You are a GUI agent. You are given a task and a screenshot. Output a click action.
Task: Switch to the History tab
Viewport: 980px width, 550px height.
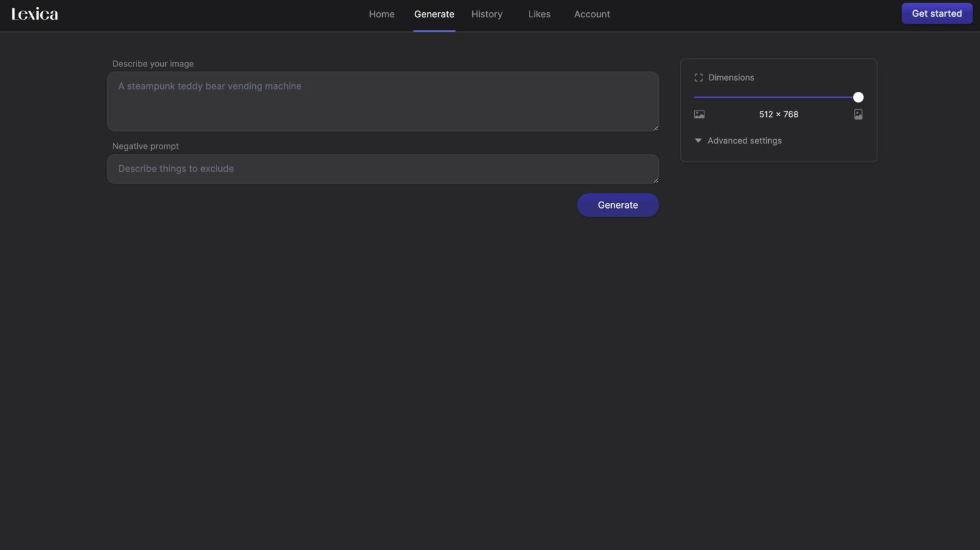(487, 15)
